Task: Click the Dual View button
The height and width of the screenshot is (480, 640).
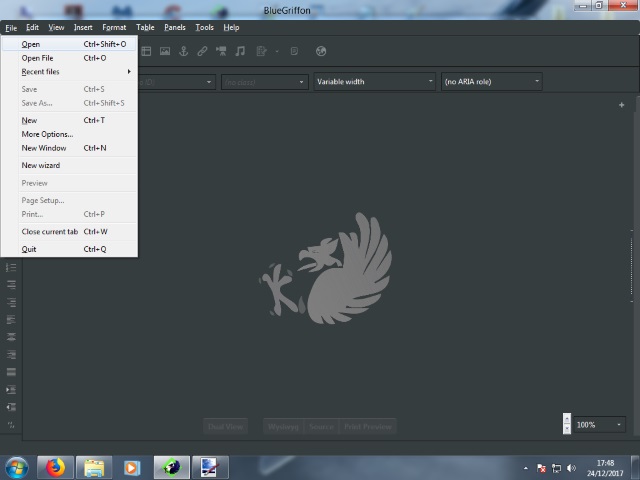Action: (x=225, y=426)
